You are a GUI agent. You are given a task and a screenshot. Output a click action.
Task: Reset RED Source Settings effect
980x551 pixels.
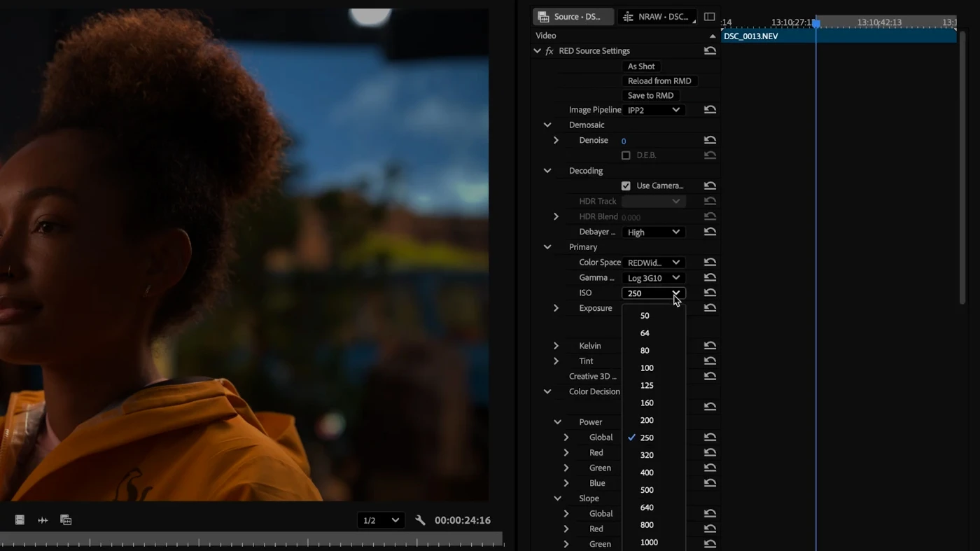click(x=710, y=51)
